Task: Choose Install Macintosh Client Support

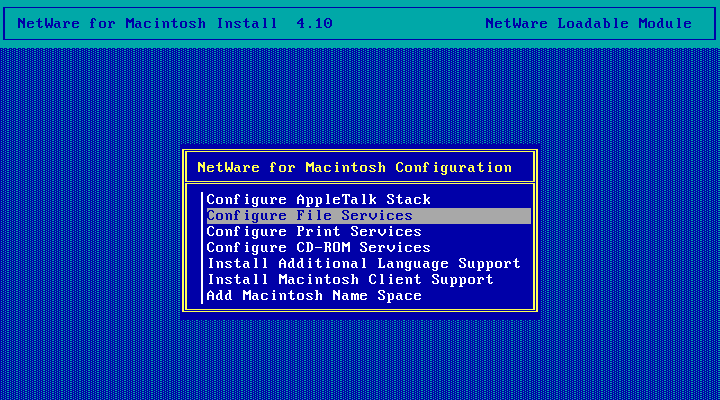Action: click(x=349, y=280)
